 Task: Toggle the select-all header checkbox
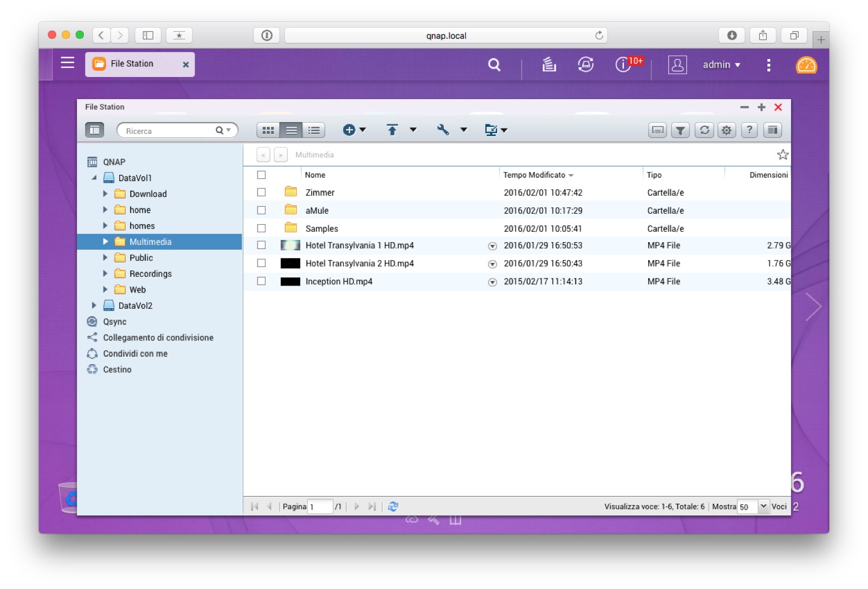pyautogui.click(x=262, y=175)
